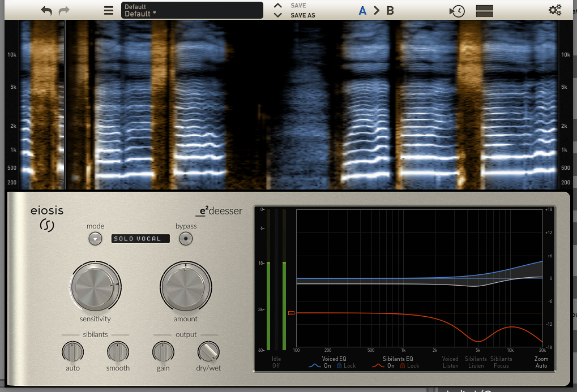The height and width of the screenshot is (392, 577).
Task: Click the e2 deesser title
Action: click(219, 211)
